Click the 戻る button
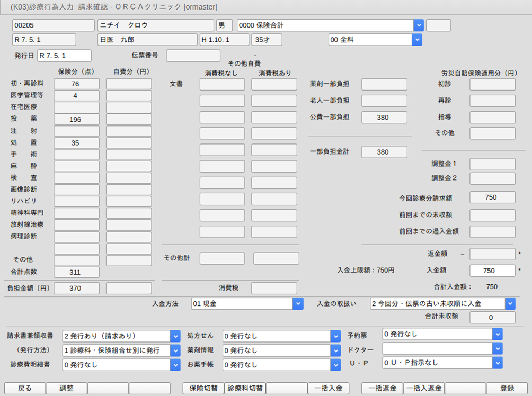Screen dimensions: 532x396 point(25,388)
